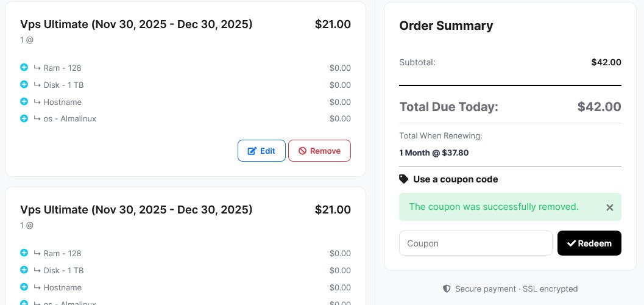Click the tag icon next to Use a coupon code
Image resolution: width=644 pixels, height=305 pixels.
coord(404,179)
